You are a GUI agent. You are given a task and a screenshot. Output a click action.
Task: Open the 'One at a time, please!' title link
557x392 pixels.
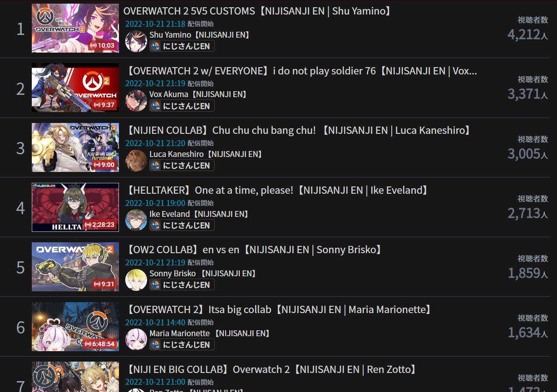point(277,190)
